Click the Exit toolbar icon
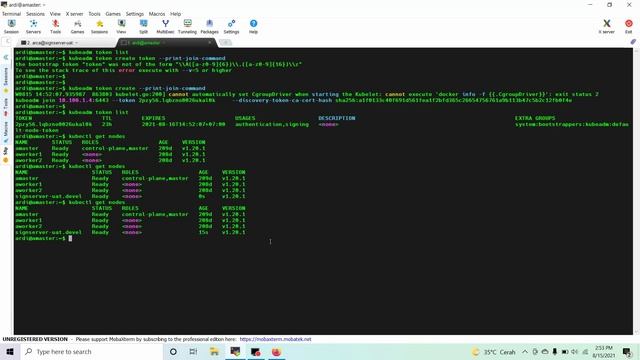 (x=629, y=27)
